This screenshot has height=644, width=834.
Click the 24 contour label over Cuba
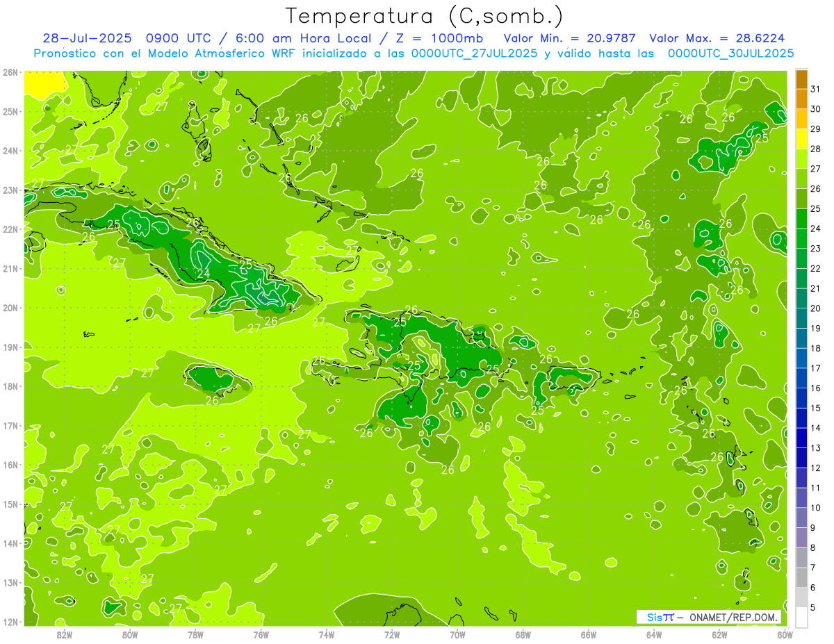coord(204,274)
